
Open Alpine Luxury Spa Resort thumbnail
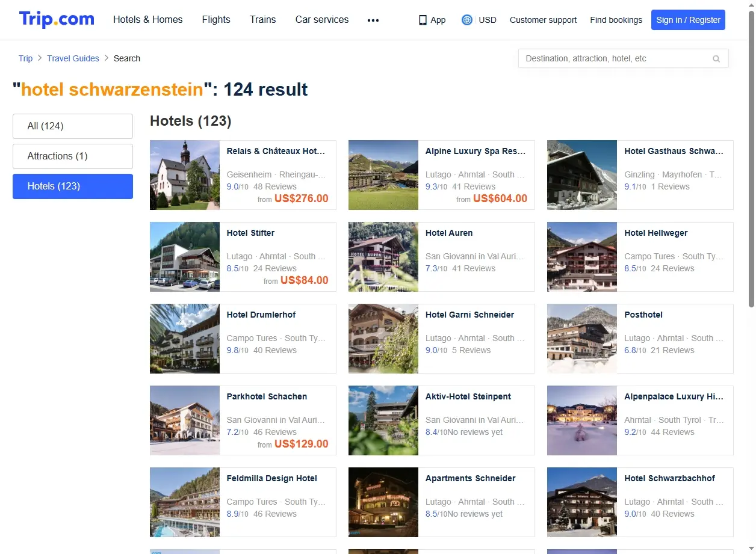point(383,175)
